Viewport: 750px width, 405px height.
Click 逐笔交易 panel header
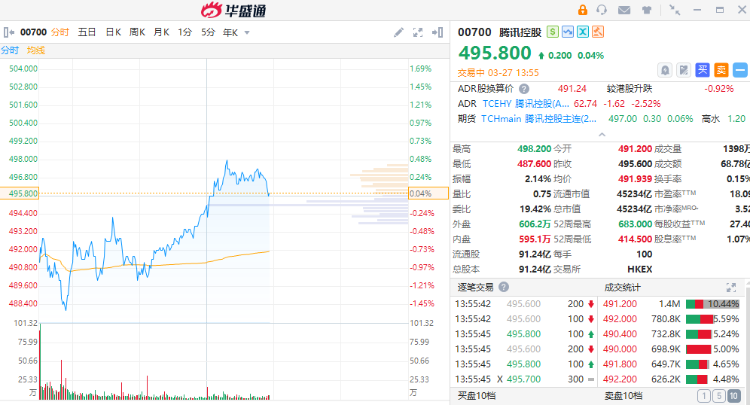pyautogui.click(x=475, y=287)
